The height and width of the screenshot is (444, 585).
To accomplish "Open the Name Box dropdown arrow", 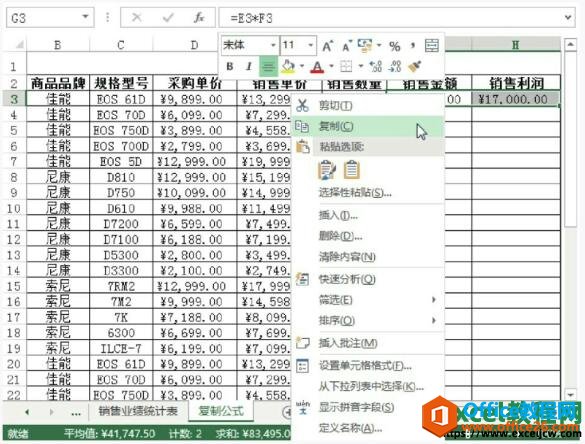I will pyautogui.click(x=85, y=17).
